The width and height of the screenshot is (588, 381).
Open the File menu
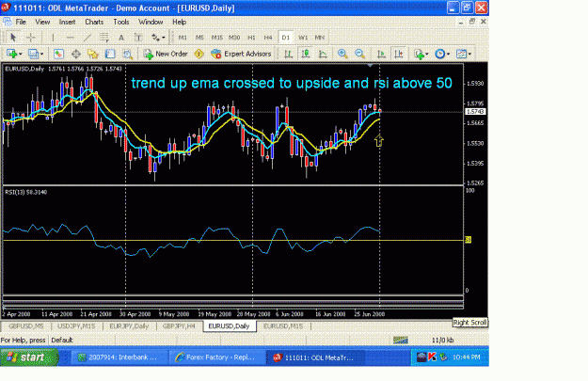coord(21,22)
